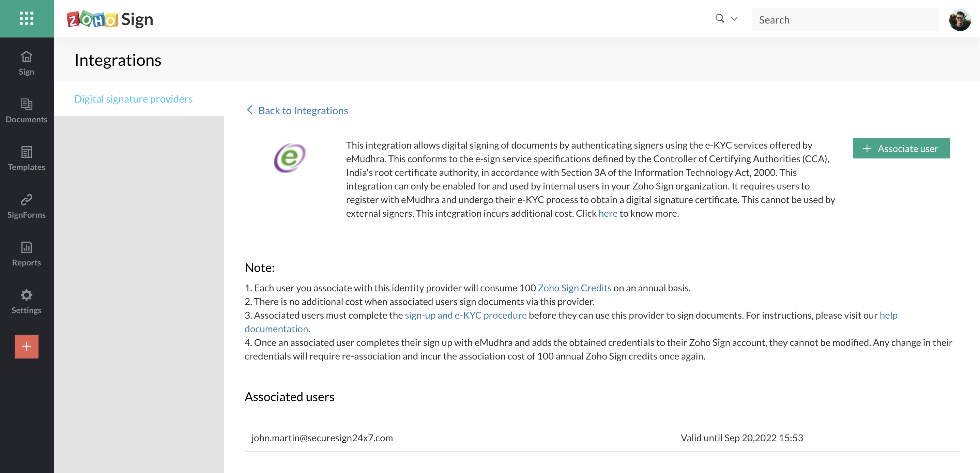Click the eMudhra logo
Screen dimensions: 980x473
coord(290,157)
